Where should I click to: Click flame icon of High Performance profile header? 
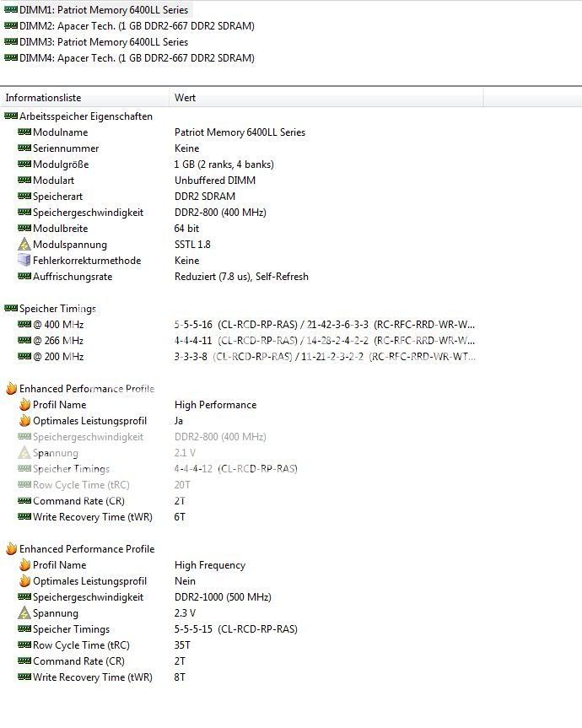(11, 388)
